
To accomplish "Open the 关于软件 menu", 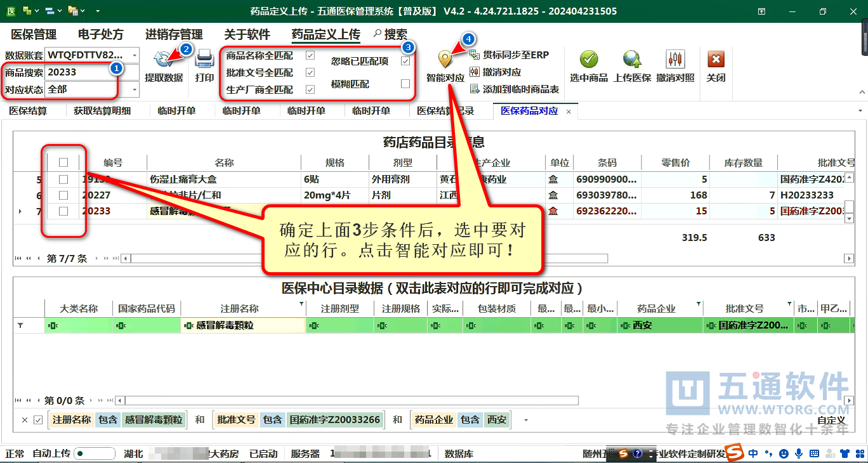I will coord(247,34).
